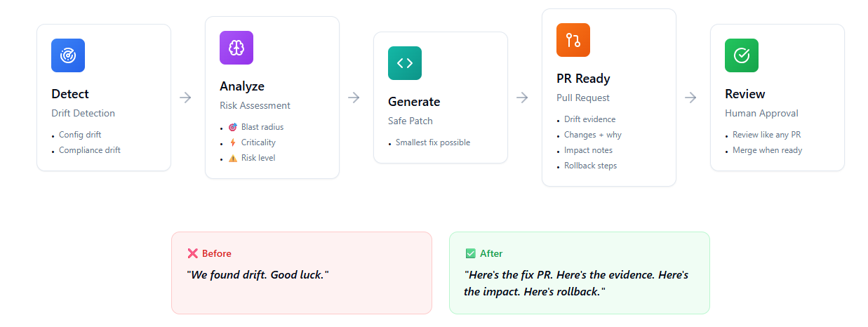Click the Rollback steps list item
This screenshot has height=327, width=868.
(590, 166)
